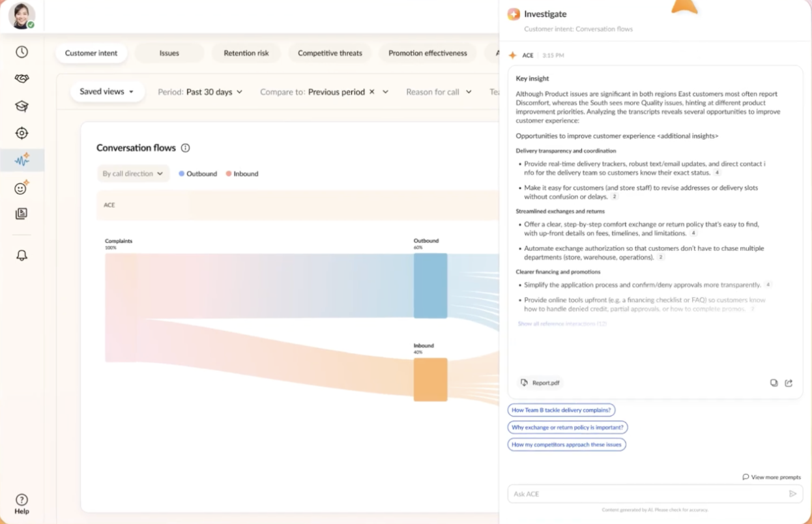The image size is (812, 524).
Task: Open the history panel from the sidebar
Action: [x=22, y=51]
